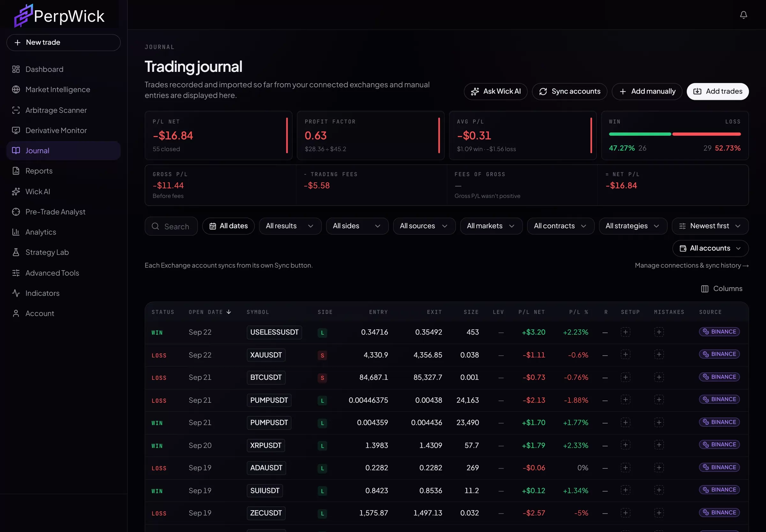Click search magnifier icon
766x532 pixels.
pyautogui.click(x=155, y=226)
